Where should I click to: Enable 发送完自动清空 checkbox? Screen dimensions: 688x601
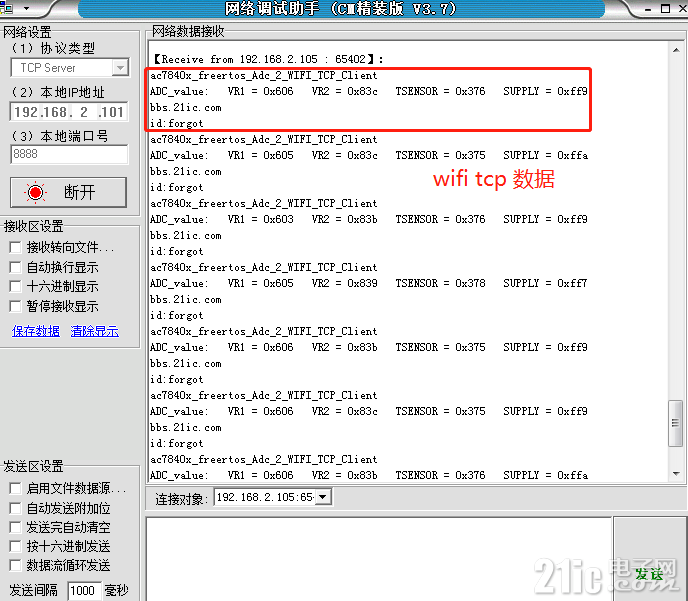tap(15, 527)
